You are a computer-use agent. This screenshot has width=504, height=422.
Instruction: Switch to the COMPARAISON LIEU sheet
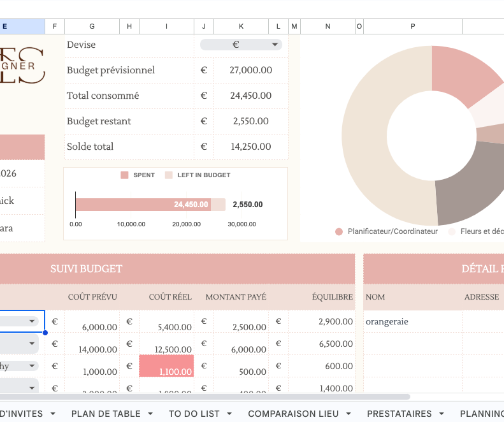click(293, 414)
